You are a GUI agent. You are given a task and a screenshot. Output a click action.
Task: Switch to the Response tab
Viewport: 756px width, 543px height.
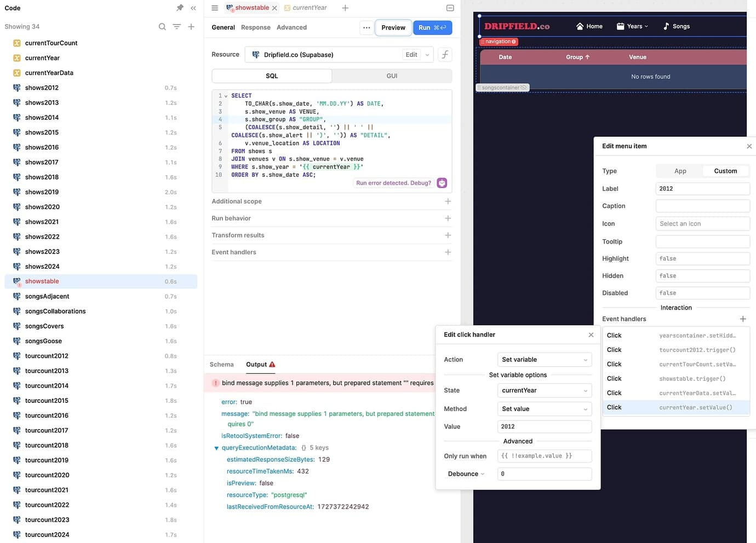pyautogui.click(x=256, y=27)
